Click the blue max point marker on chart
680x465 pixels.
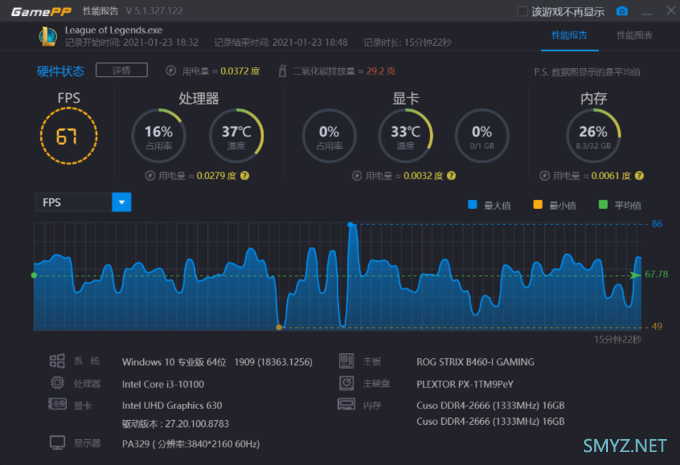[x=350, y=225]
